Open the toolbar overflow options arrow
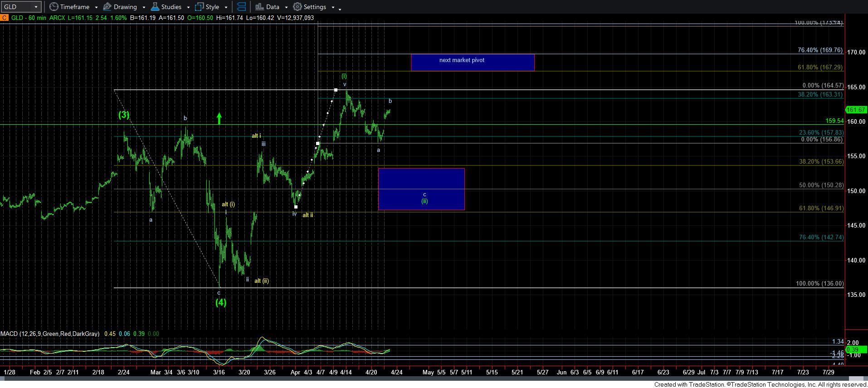Image resolution: width=868 pixels, height=388 pixels. (340, 8)
